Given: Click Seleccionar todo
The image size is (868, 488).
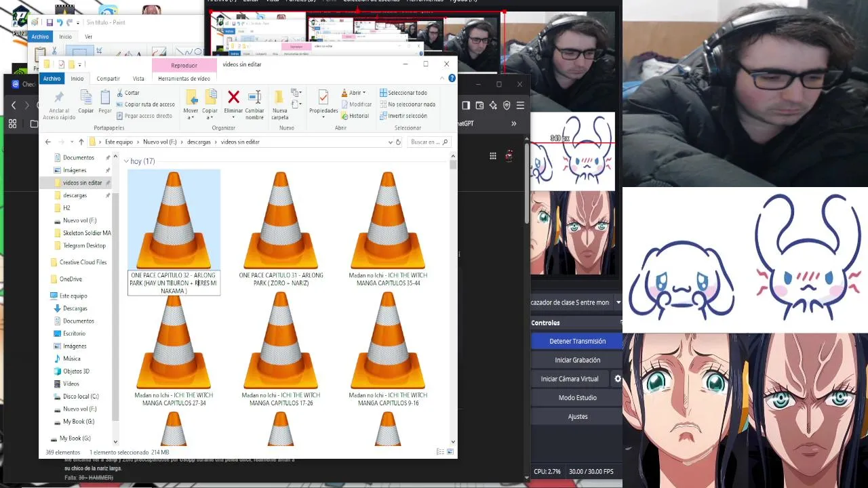Looking at the screenshot, I should (403, 93).
